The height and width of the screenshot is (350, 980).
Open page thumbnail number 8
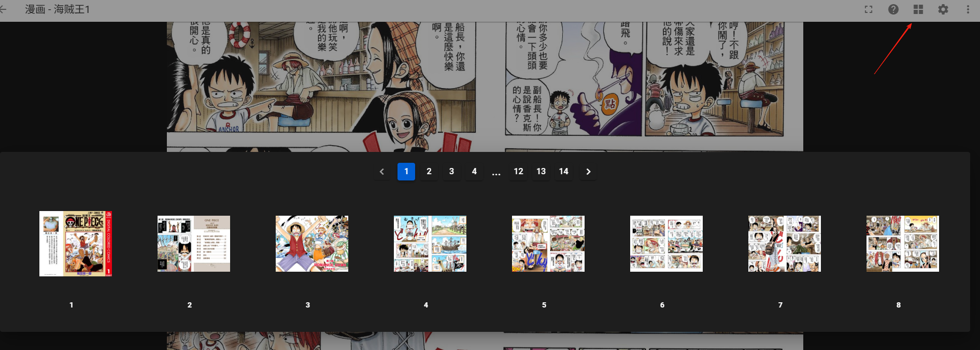(x=903, y=244)
